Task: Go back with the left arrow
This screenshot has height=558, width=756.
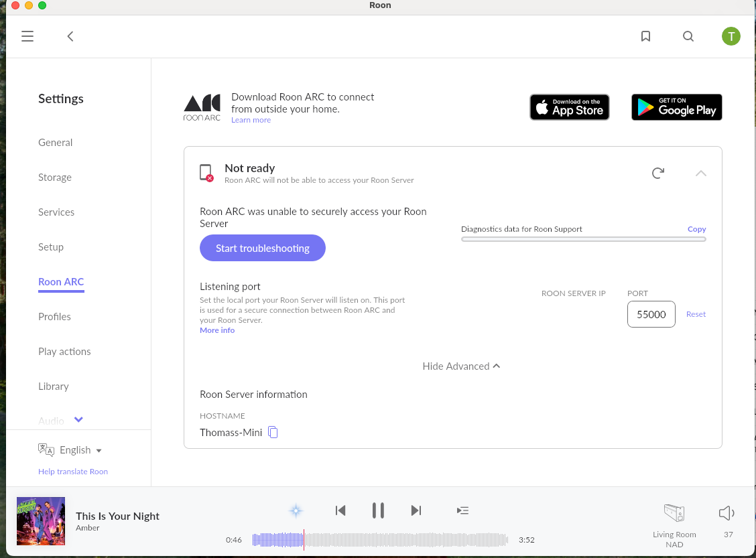Action: [70, 36]
